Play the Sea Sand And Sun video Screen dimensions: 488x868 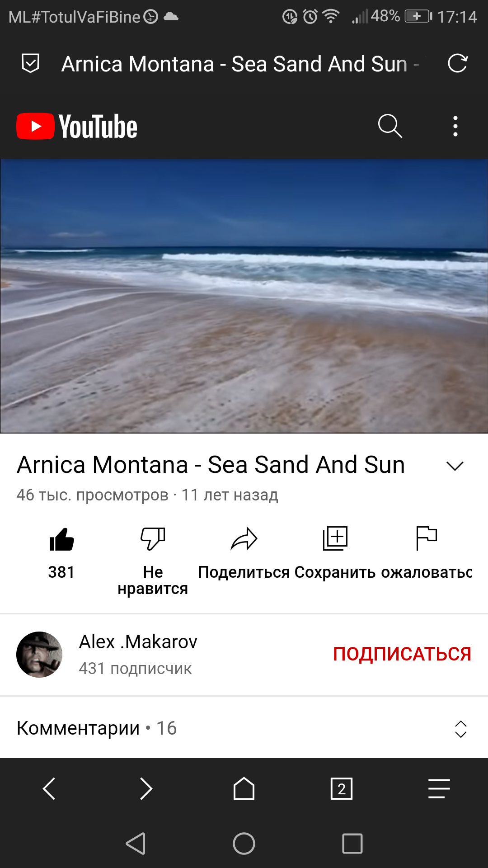(x=244, y=296)
